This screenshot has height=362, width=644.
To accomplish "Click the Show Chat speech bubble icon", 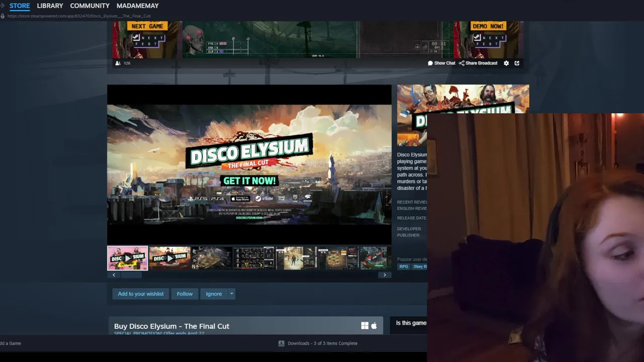I will point(430,63).
